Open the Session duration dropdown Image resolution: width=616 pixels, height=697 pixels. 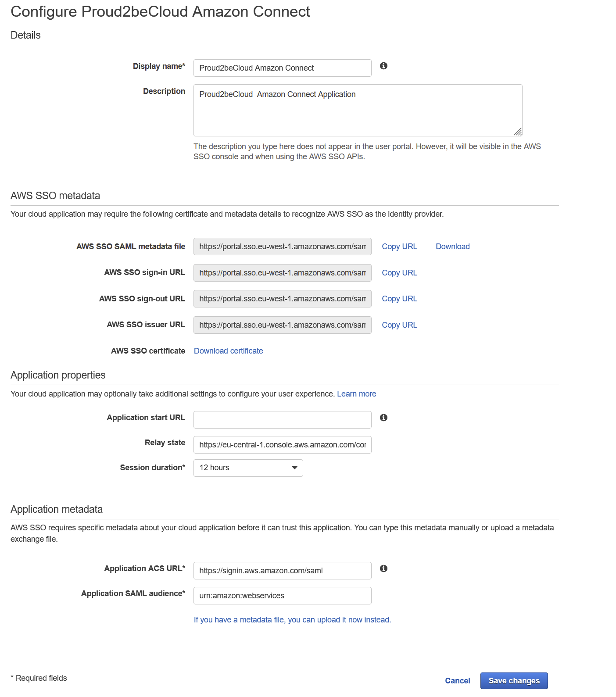coord(248,468)
